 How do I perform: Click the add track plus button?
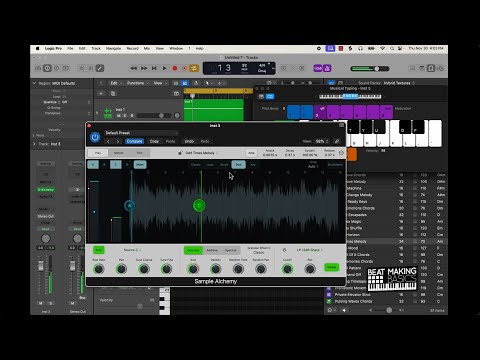101,94
